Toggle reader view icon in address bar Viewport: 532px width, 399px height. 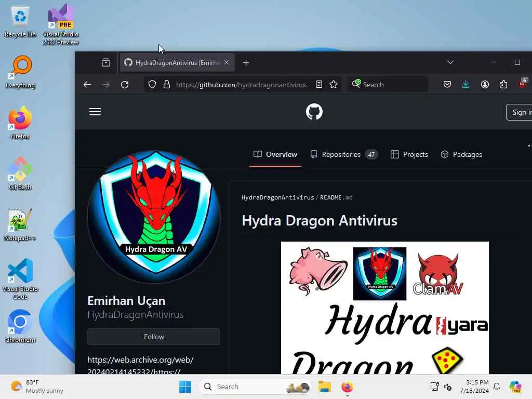(x=318, y=85)
